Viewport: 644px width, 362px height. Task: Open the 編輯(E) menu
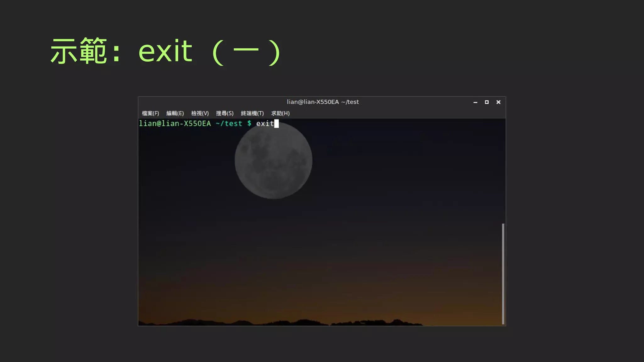175,113
